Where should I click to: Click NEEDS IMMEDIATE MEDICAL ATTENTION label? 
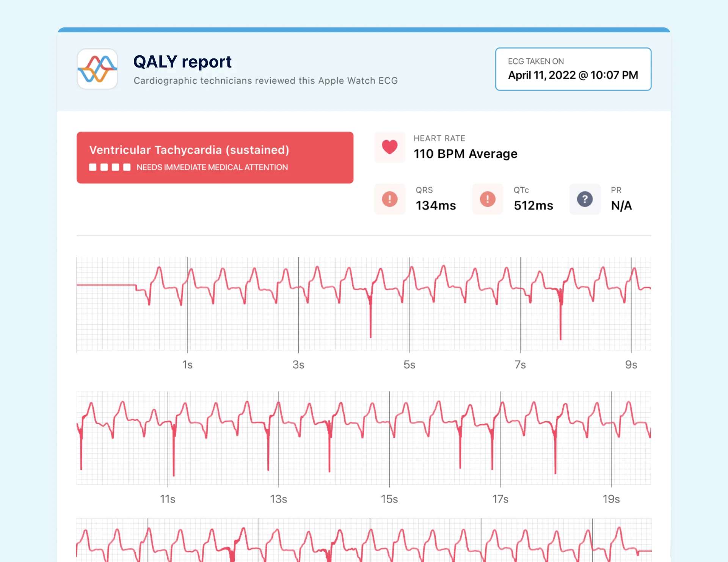[x=212, y=167]
